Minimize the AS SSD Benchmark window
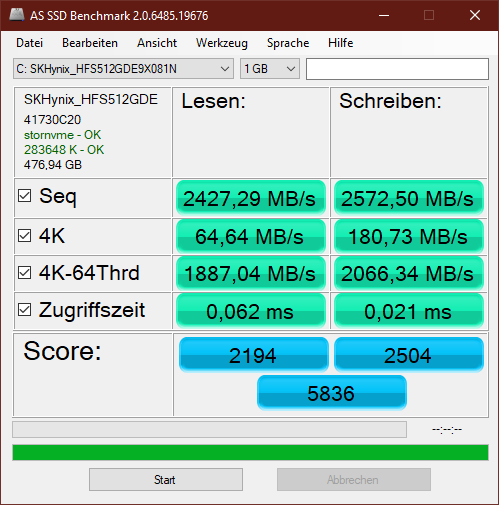The height and width of the screenshot is (505, 499). pos(384,15)
